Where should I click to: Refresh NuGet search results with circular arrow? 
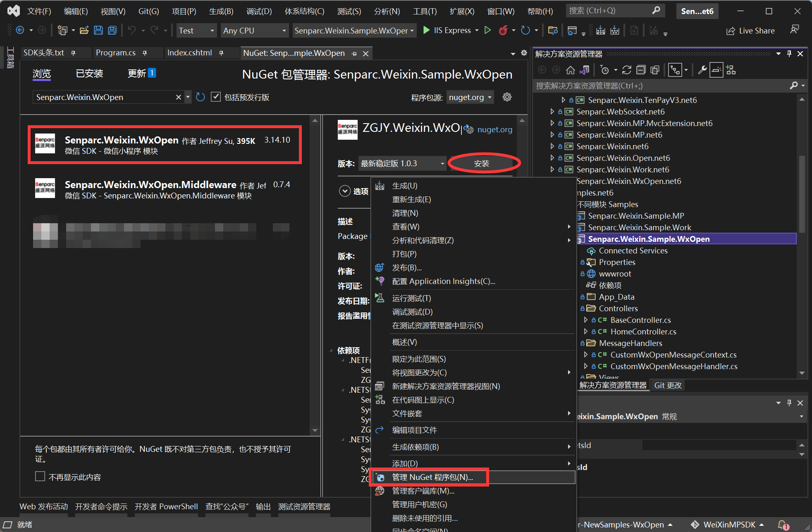point(200,97)
